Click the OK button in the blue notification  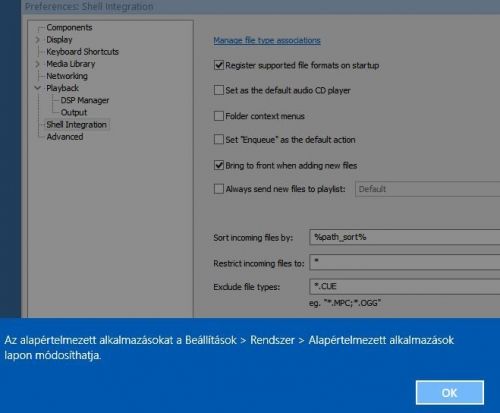tap(450, 393)
